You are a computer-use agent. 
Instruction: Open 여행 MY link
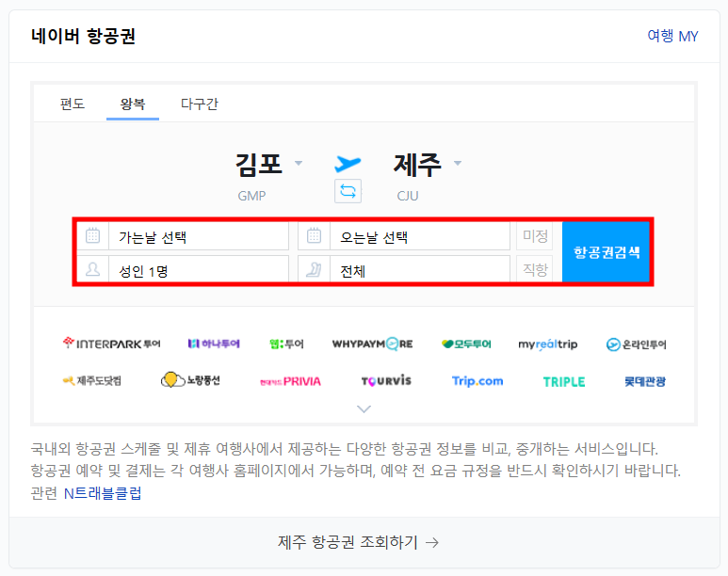(x=672, y=36)
